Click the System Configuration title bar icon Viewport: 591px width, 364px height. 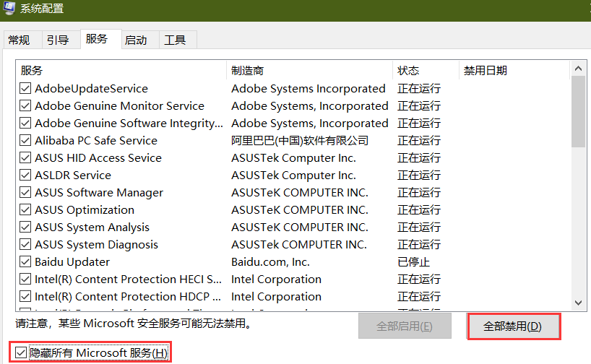pyautogui.click(x=8, y=7)
